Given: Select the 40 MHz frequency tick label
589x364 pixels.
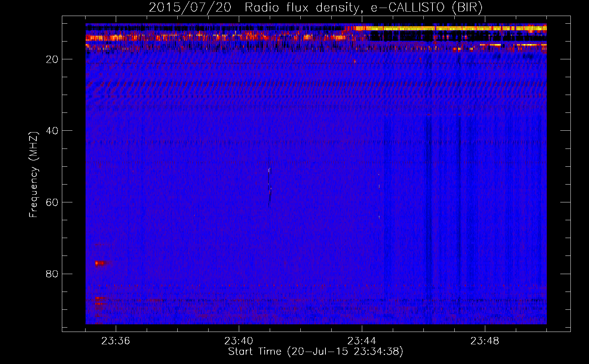Looking at the screenshot, I should [52, 131].
